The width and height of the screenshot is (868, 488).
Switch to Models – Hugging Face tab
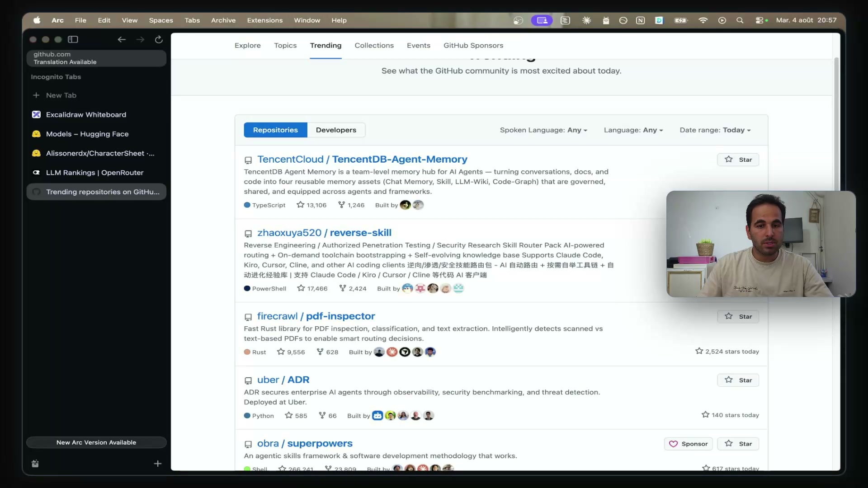point(96,134)
